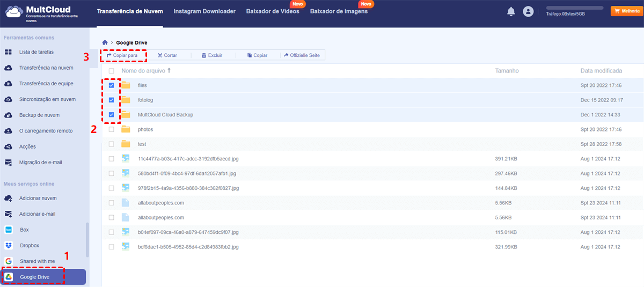
Task: Open file 978f2b15-4a9a-4356-b880-384c362f0827.jpg
Action: coord(188,188)
